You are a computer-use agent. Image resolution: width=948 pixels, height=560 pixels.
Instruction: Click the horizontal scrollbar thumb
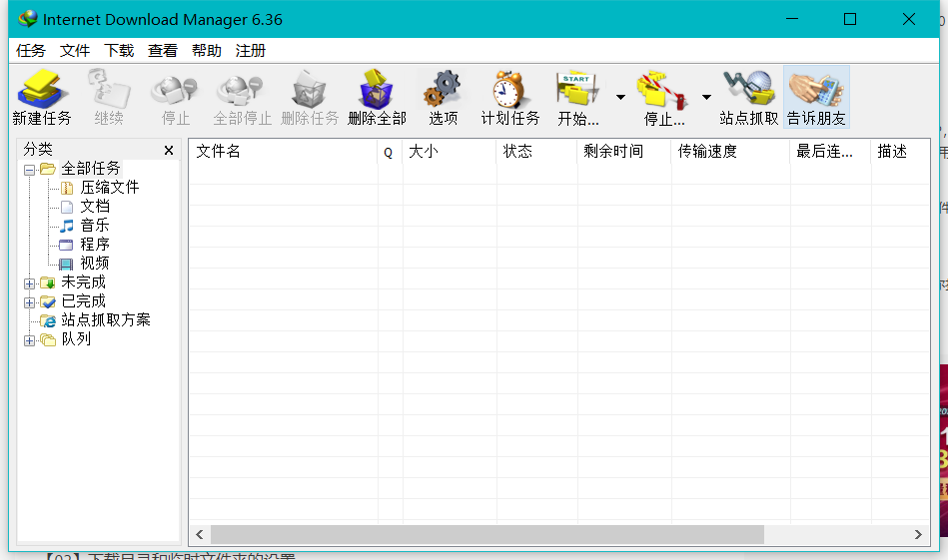487,535
